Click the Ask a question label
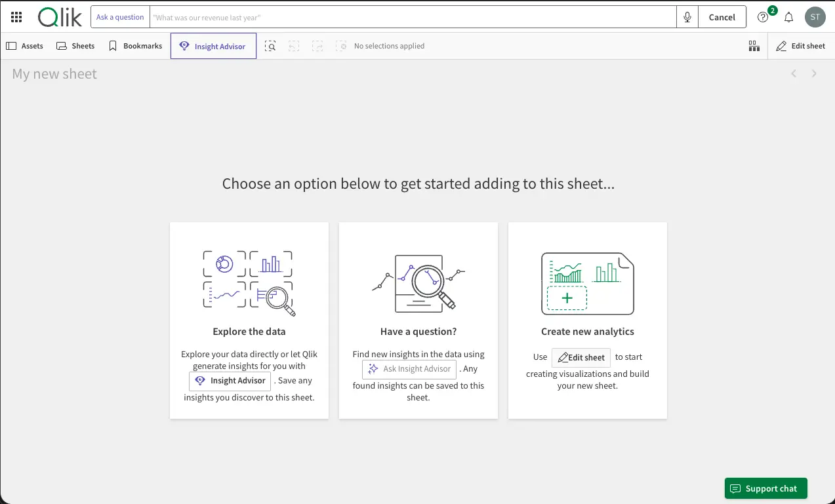 pos(120,16)
